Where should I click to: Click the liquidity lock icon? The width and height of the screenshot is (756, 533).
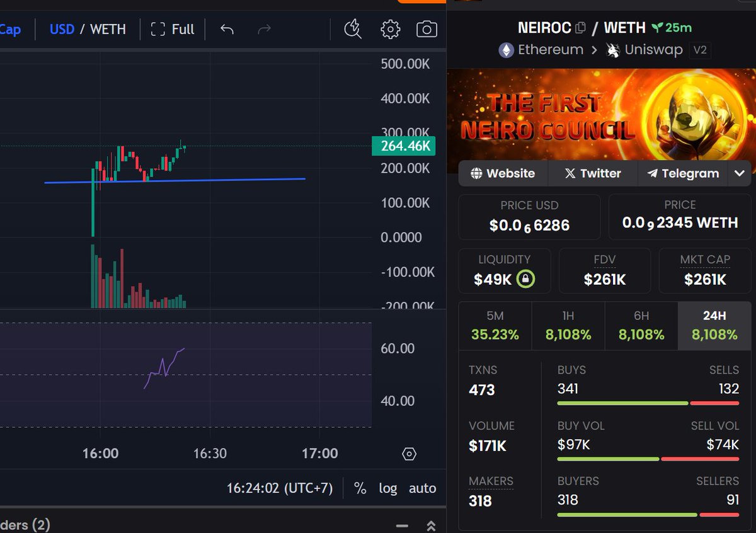click(525, 279)
